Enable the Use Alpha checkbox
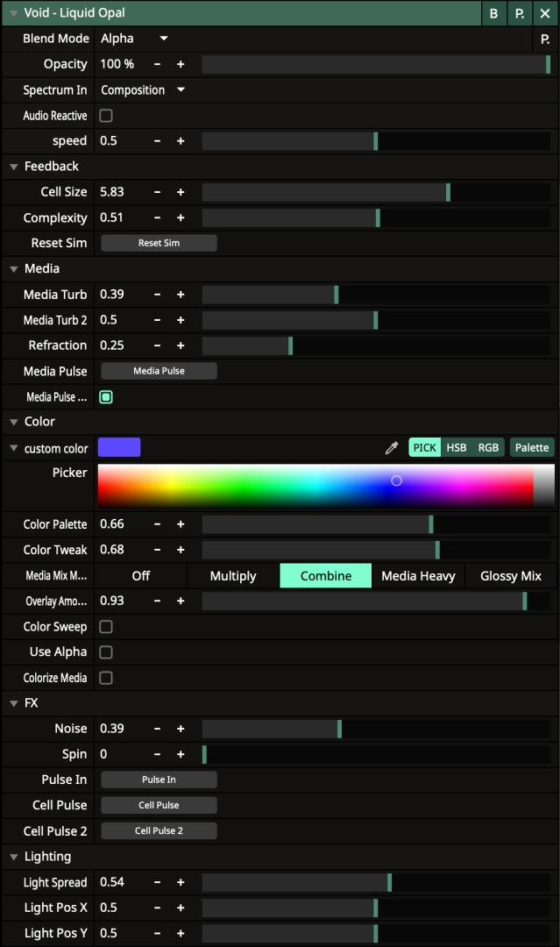The height and width of the screenshot is (947, 560). pyautogui.click(x=106, y=652)
